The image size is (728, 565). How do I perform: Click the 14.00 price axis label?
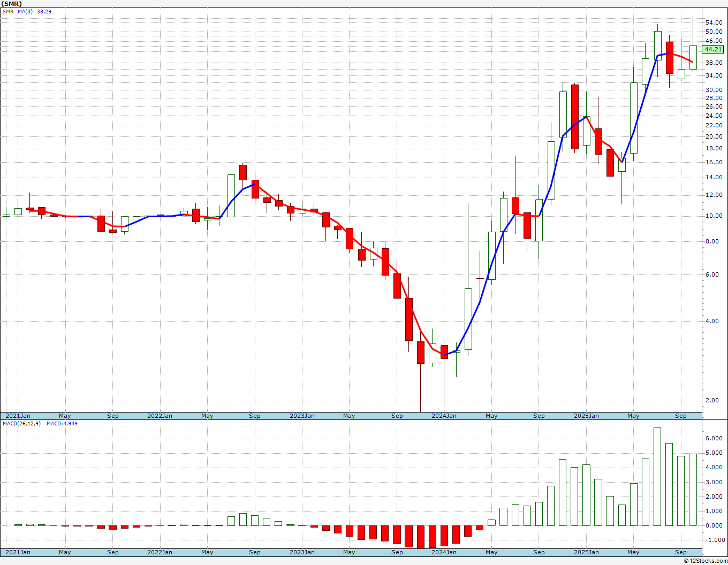[714, 177]
